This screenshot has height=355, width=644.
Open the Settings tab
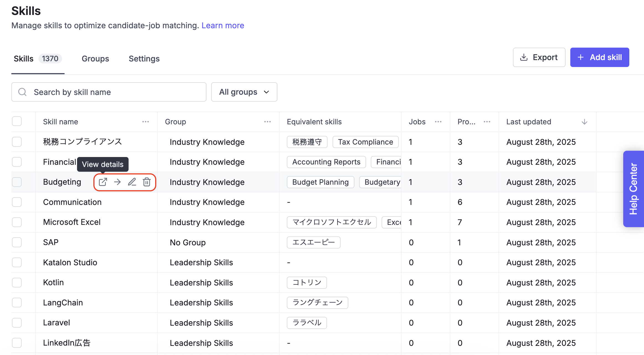[144, 59]
